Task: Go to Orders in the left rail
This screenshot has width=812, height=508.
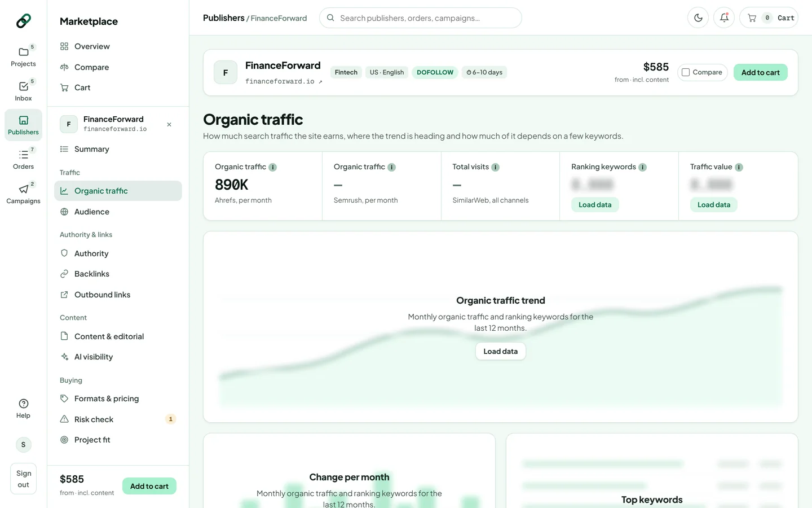Action: point(23,159)
